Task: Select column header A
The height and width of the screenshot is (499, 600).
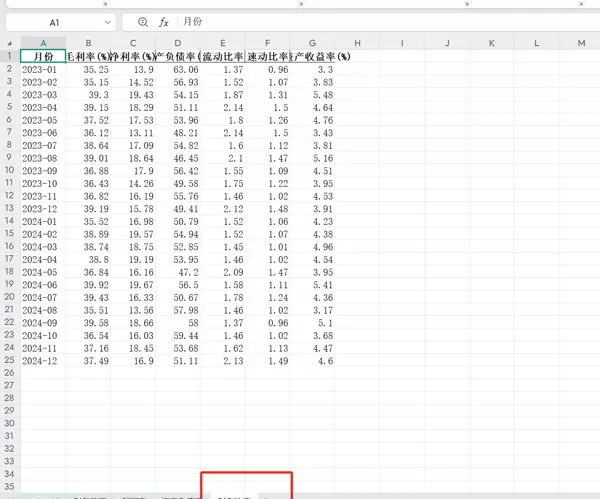Action: pos(43,42)
